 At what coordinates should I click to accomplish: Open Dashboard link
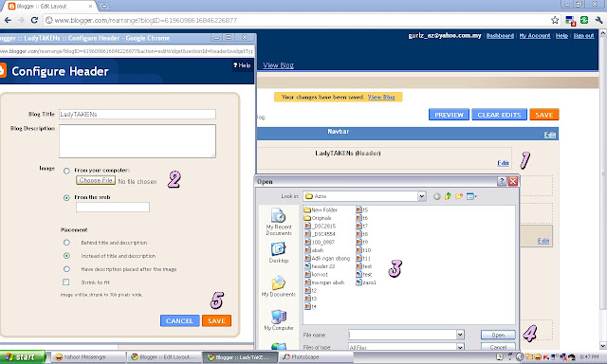500,36
